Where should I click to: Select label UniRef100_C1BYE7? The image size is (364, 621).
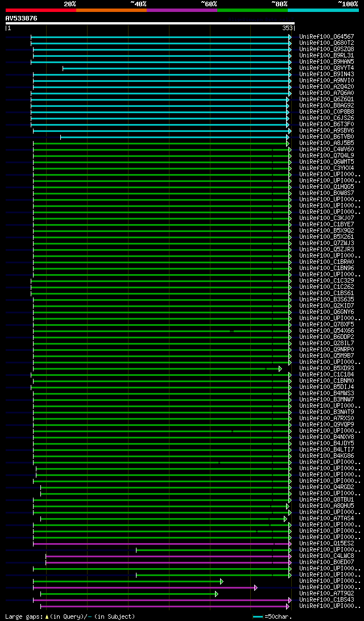coord(327,225)
